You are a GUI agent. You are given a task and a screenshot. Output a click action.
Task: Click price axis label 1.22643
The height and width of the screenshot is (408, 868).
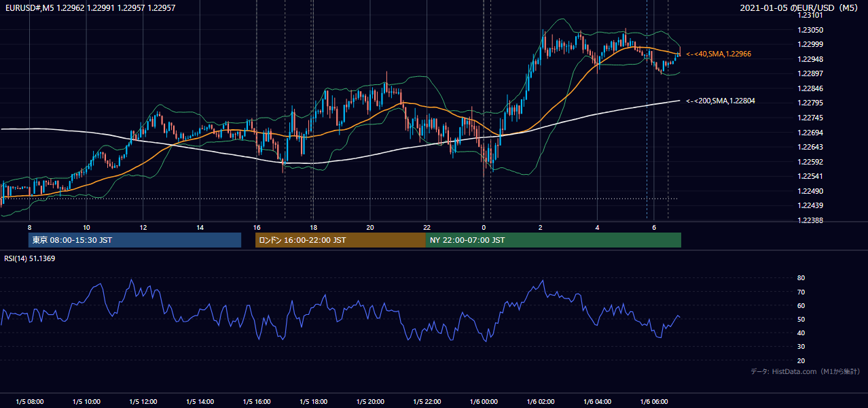click(x=810, y=147)
